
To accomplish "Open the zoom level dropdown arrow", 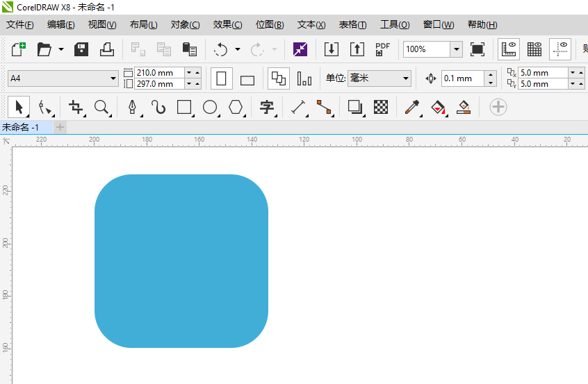I will [456, 49].
